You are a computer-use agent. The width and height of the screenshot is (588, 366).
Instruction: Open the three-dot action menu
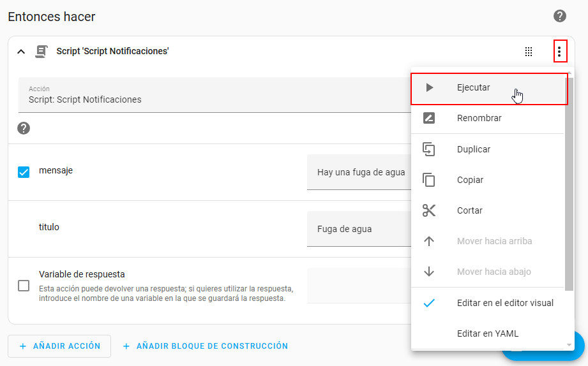click(560, 52)
